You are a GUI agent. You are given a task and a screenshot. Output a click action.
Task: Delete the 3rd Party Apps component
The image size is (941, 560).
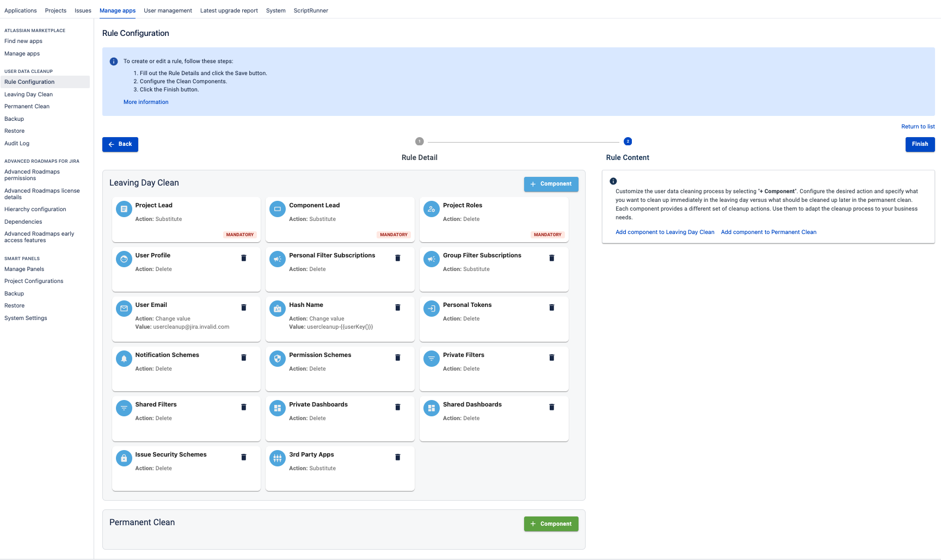(398, 457)
